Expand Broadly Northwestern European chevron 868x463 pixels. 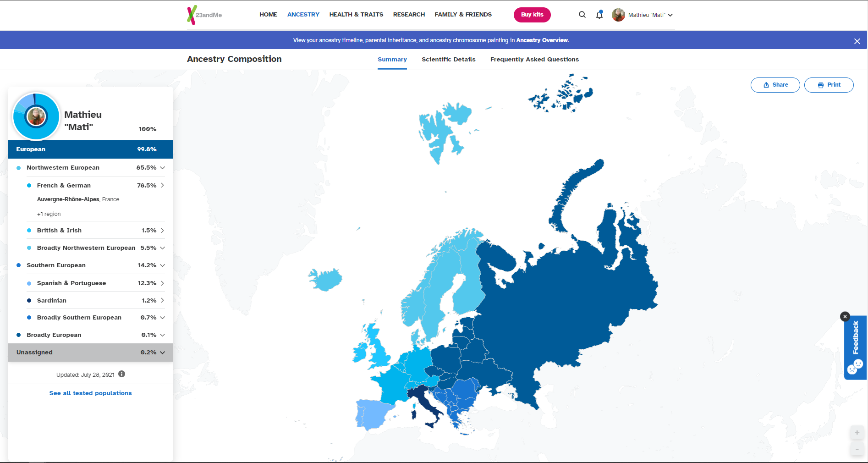coord(162,248)
